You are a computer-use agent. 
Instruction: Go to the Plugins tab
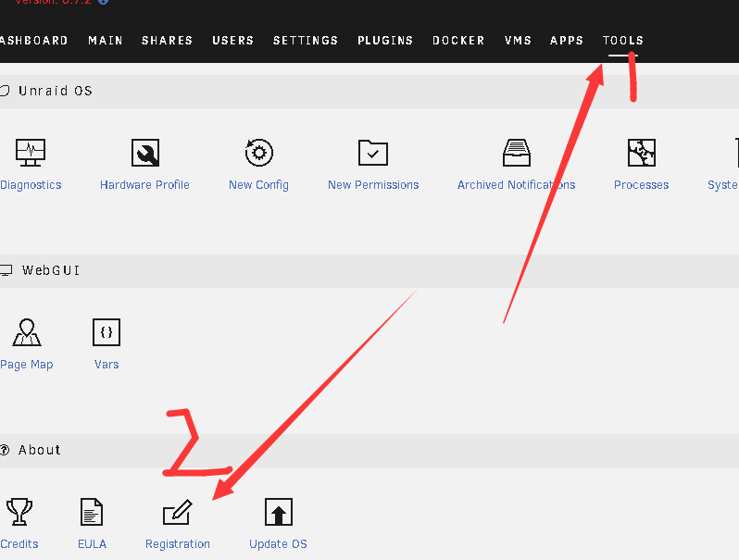tap(385, 41)
